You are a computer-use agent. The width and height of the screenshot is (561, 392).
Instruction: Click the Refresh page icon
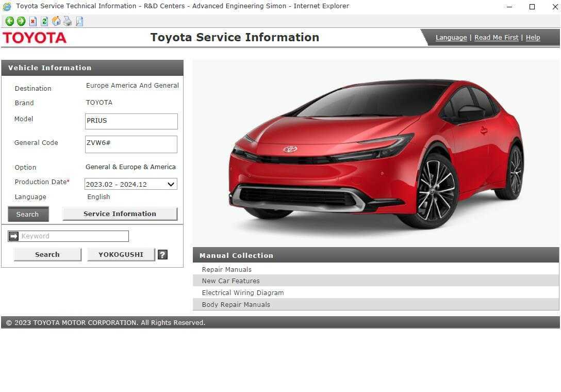44,22
